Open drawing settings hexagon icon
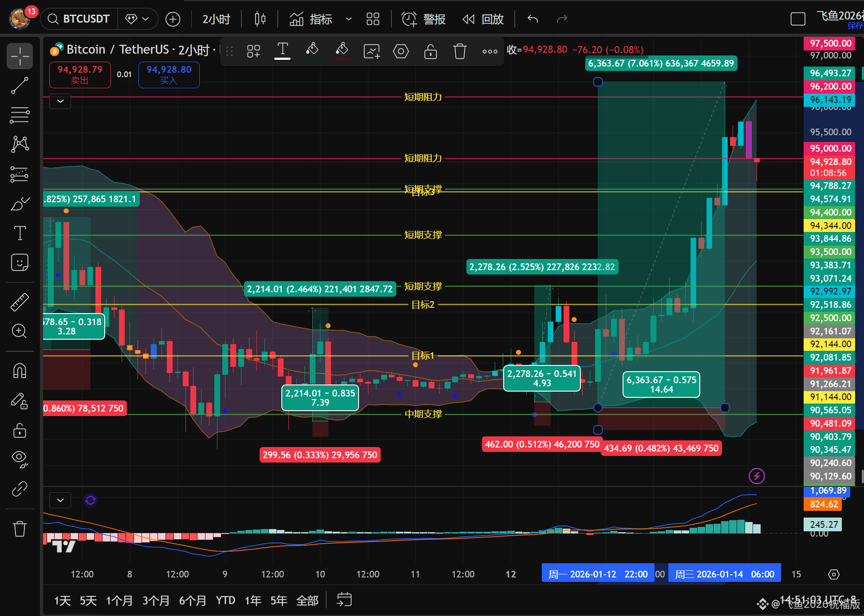This screenshot has width=864, height=616. pyautogui.click(x=401, y=51)
